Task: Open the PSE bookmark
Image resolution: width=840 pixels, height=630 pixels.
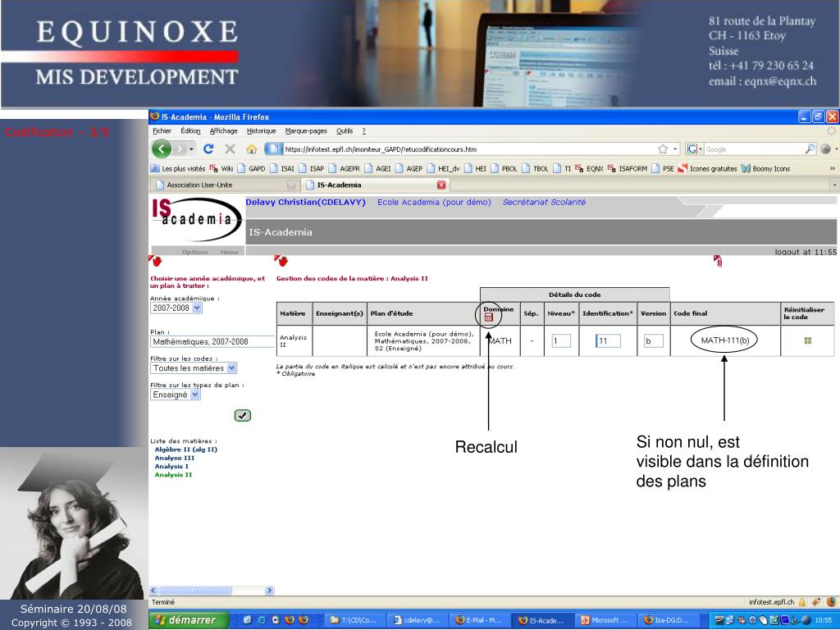Action: coord(663,168)
